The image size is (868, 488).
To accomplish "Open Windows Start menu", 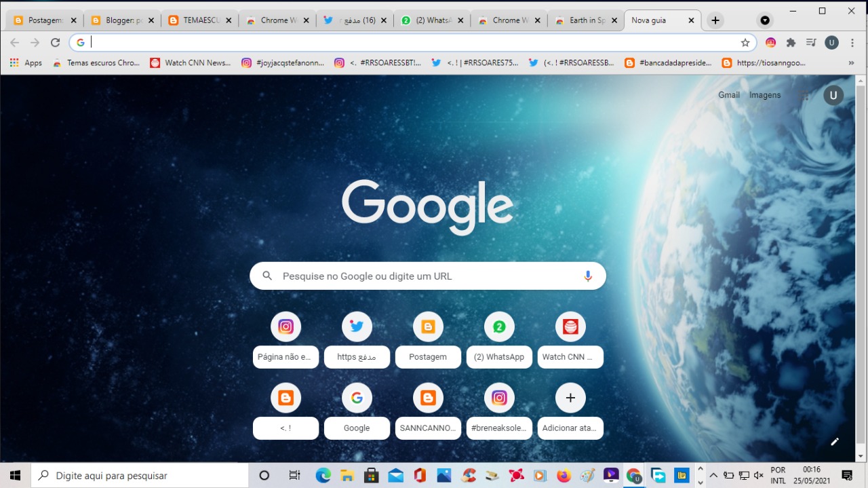I will click(x=15, y=475).
